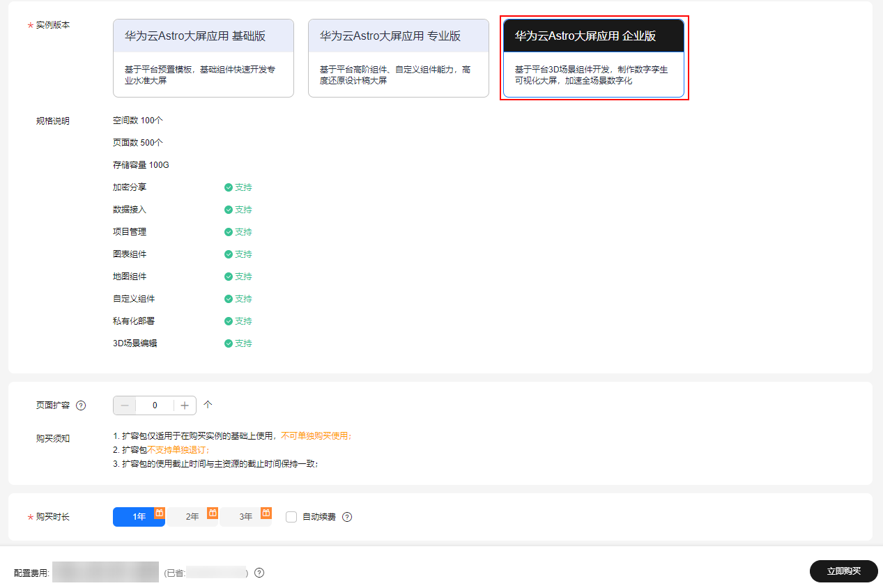Choose the 1年 purchase duration
The width and height of the screenshot is (883, 588).
click(139, 517)
